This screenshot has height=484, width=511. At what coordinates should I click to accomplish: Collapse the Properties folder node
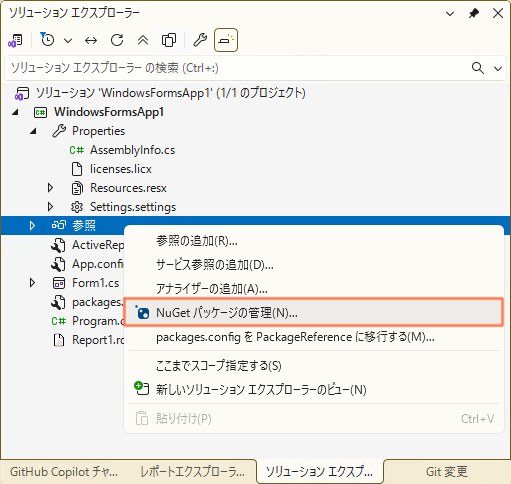(x=33, y=131)
